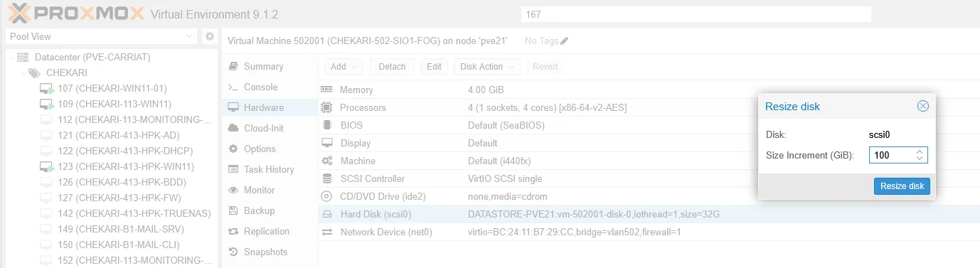Switch to the Cloud-Init tab
This screenshot has width=980, height=268.
point(264,128)
